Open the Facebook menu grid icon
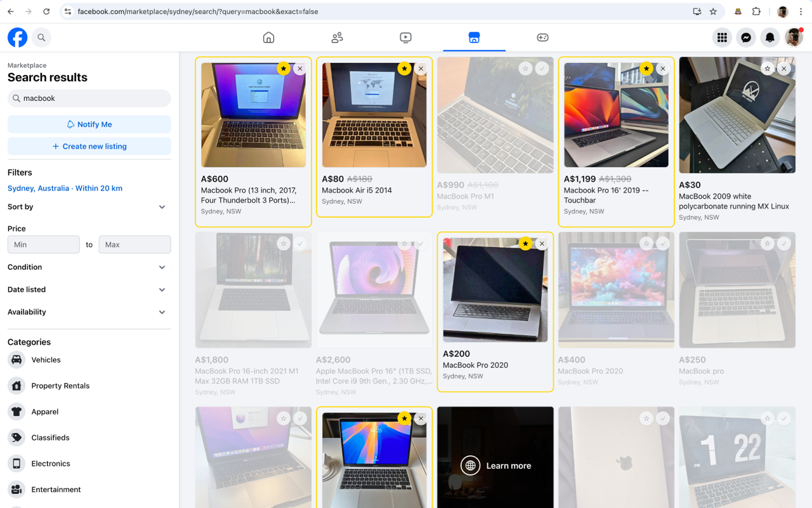Viewport: 812px width, 508px height. (x=722, y=37)
